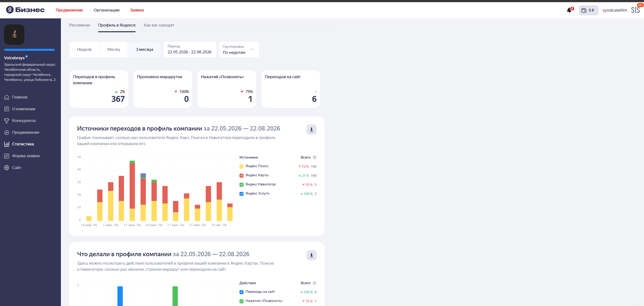Open the Проложено маршрутов card
Screen dimensions: 644x306
coord(163,89)
